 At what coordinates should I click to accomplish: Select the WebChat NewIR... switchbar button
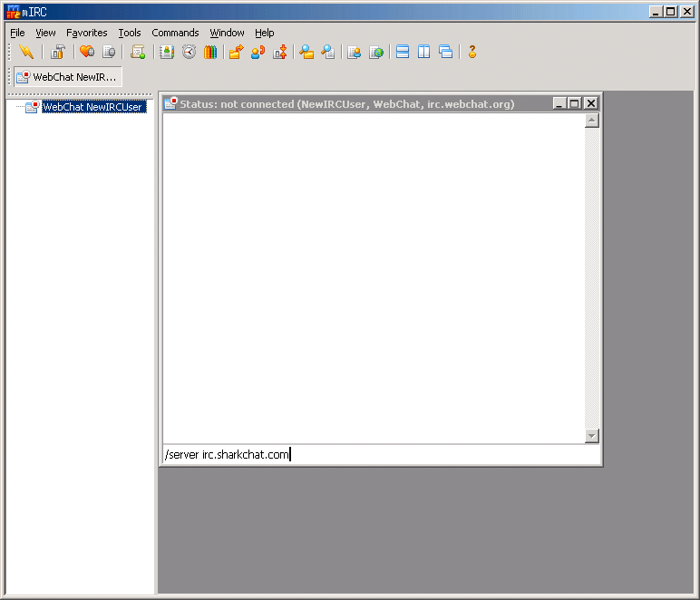coord(68,77)
